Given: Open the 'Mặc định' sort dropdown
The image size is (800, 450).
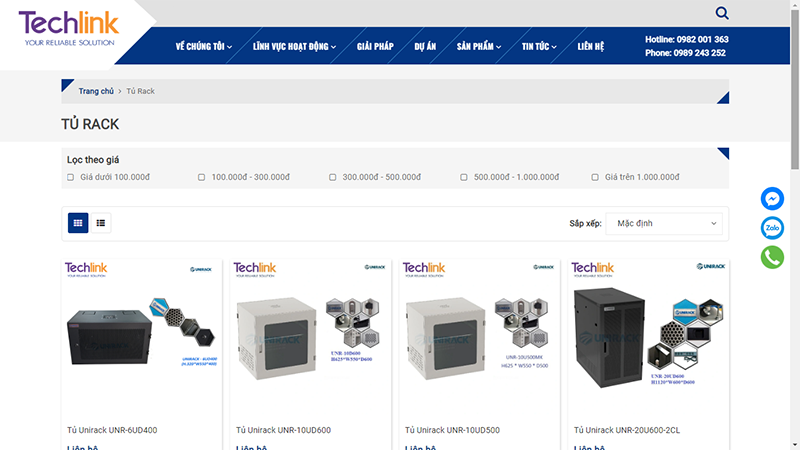Looking at the screenshot, I should [664, 223].
